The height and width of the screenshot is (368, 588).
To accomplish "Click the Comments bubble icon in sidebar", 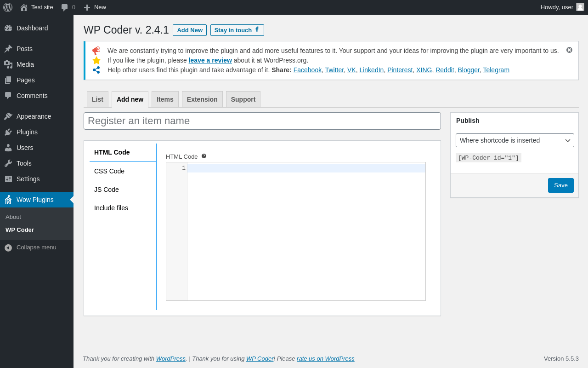I will coord(8,96).
